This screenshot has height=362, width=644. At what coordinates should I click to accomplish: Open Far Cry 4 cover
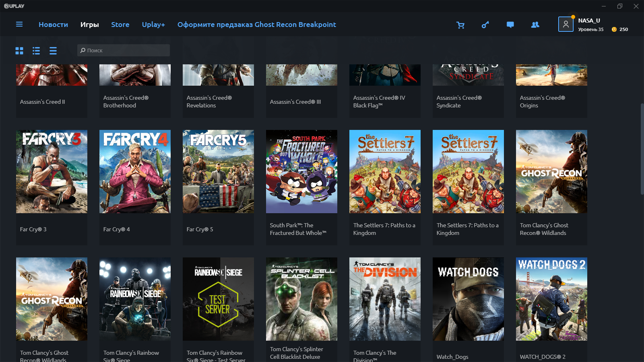click(135, 171)
